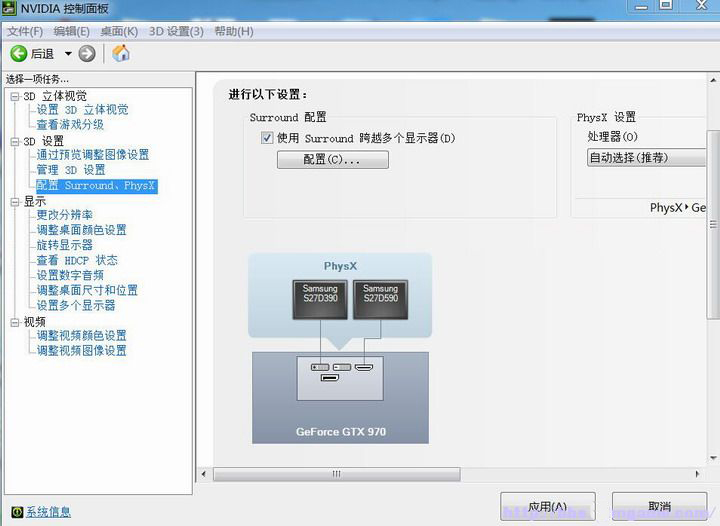This screenshot has height=526, width=720.
Task: Click the second DVI port icon
Action: [342, 367]
